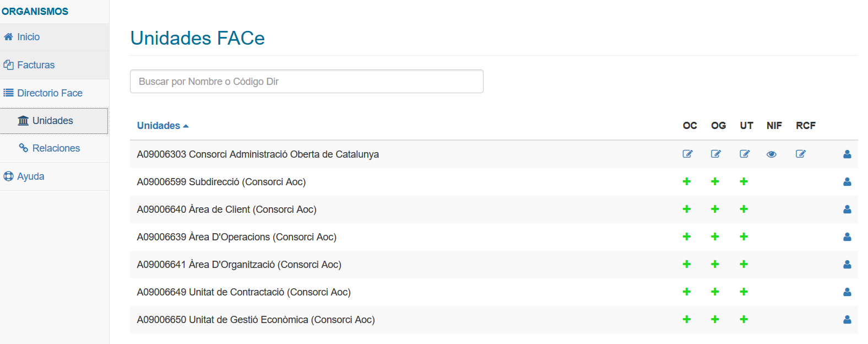Focus the Buscar por Nombre o Código search field

click(306, 82)
